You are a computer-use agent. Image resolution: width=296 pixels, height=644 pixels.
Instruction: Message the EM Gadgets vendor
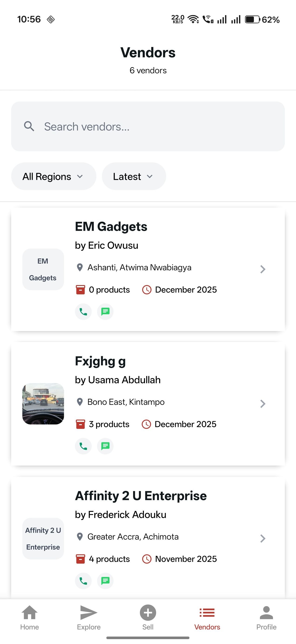[x=105, y=312]
